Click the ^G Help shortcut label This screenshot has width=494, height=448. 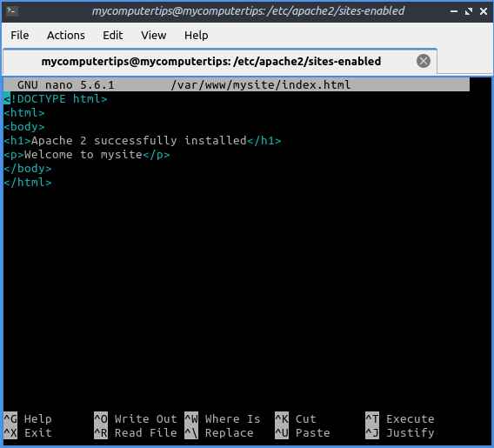[28, 419]
